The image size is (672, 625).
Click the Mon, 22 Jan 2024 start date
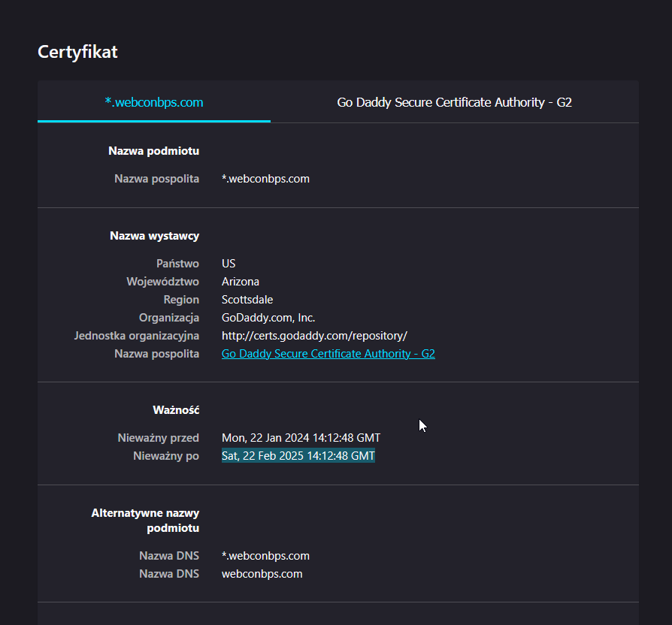coord(301,438)
